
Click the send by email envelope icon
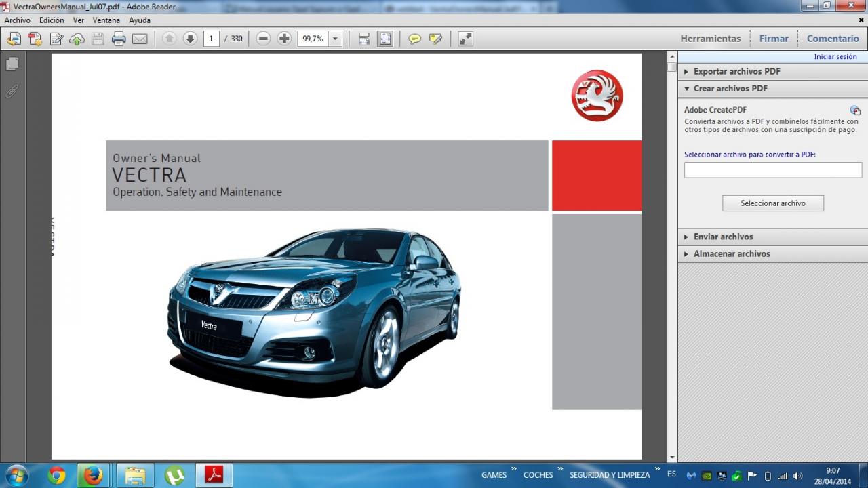pos(140,39)
